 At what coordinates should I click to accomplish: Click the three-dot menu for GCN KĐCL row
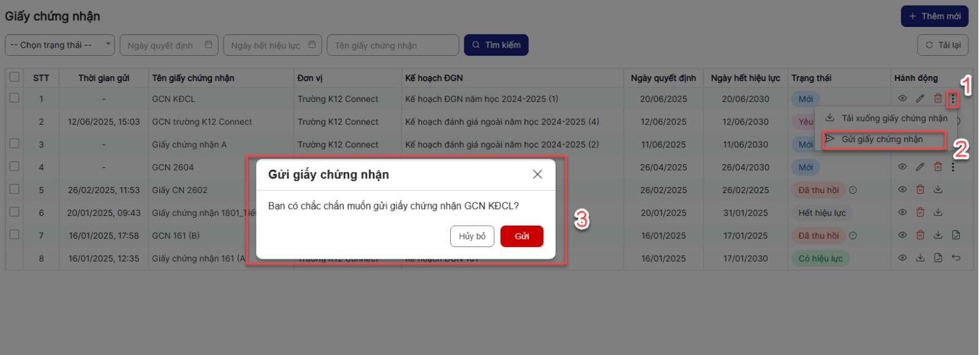[952, 99]
